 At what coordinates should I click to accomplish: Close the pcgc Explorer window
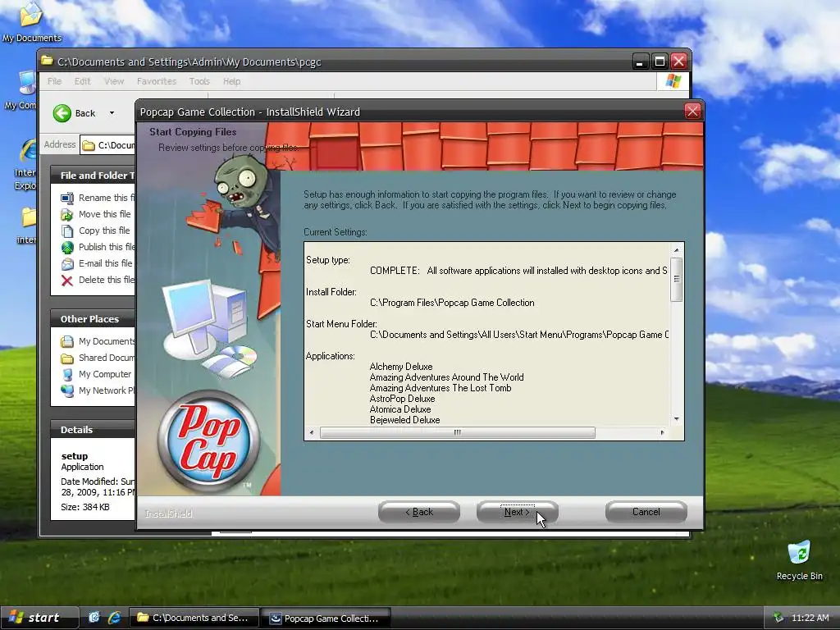[678, 61]
